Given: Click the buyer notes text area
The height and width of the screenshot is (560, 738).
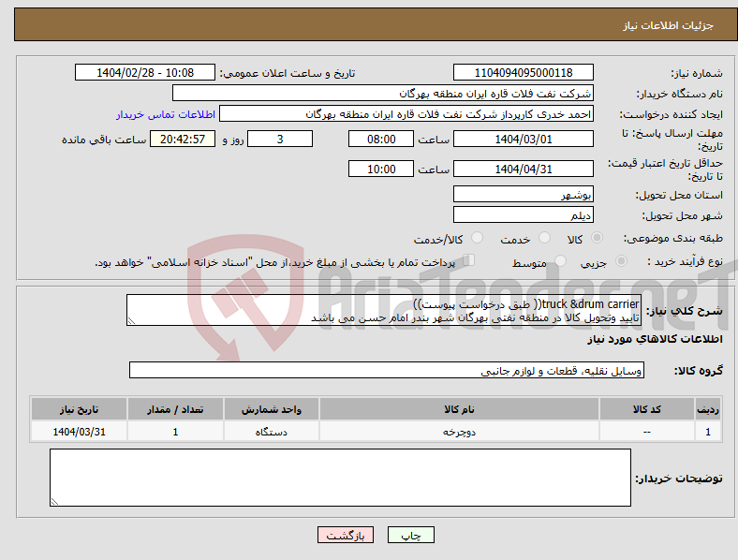Looking at the screenshot, I should tap(340, 478).
